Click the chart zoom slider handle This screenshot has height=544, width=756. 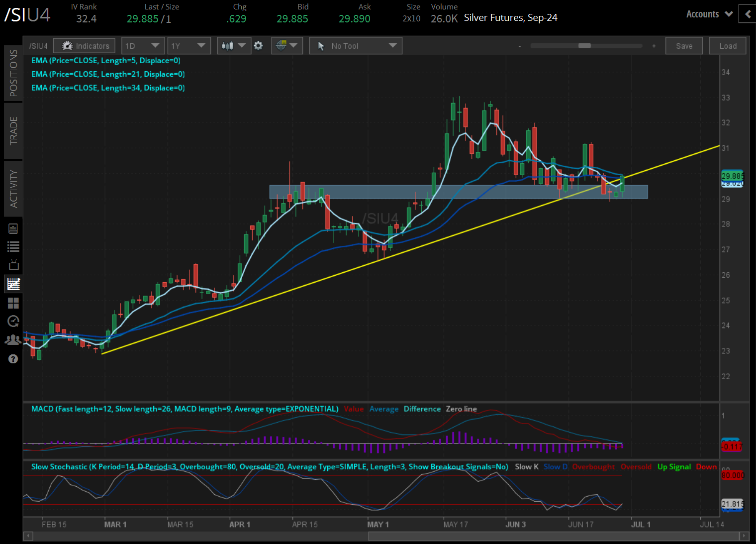[584, 46]
